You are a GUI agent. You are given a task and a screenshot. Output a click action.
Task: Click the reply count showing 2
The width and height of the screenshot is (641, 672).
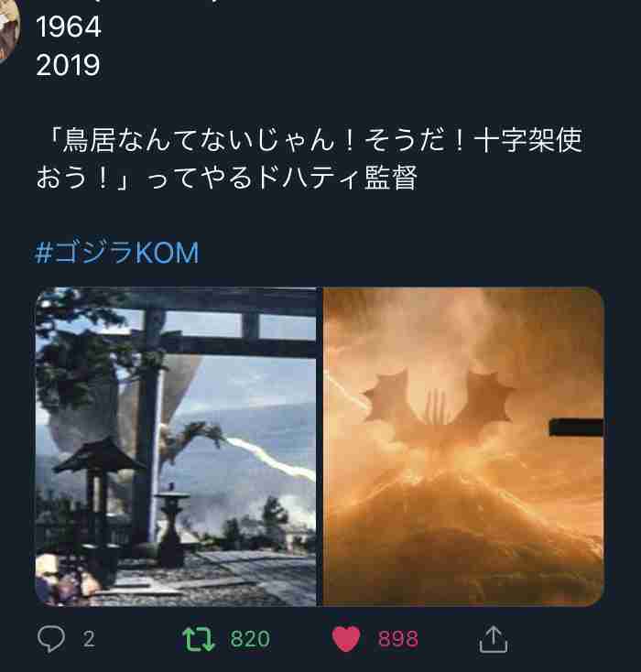[x=89, y=639]
